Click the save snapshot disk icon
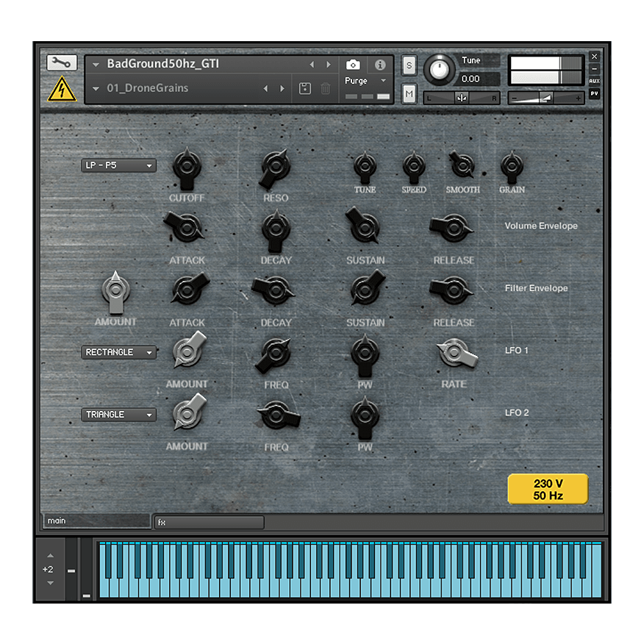The width and height of the screenshot is (644, 644). click(306, 89)
